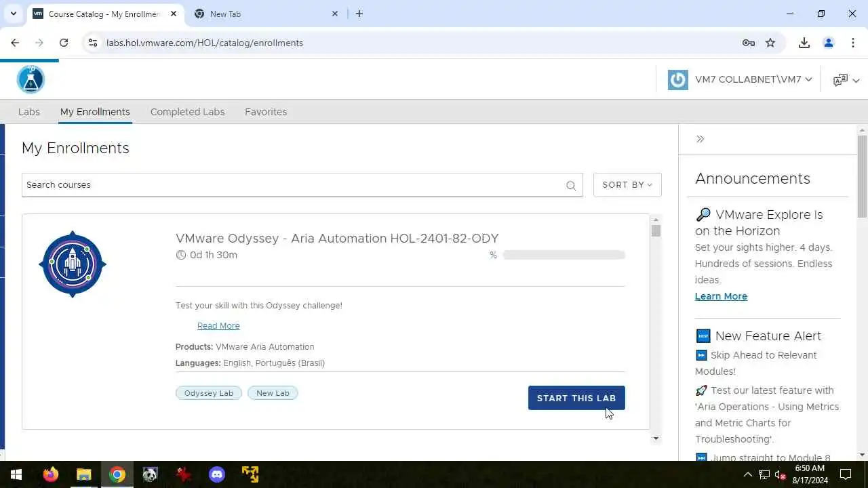Open the Completed Labs tab
The image size is (868, 488).
(x=187, y=112)
